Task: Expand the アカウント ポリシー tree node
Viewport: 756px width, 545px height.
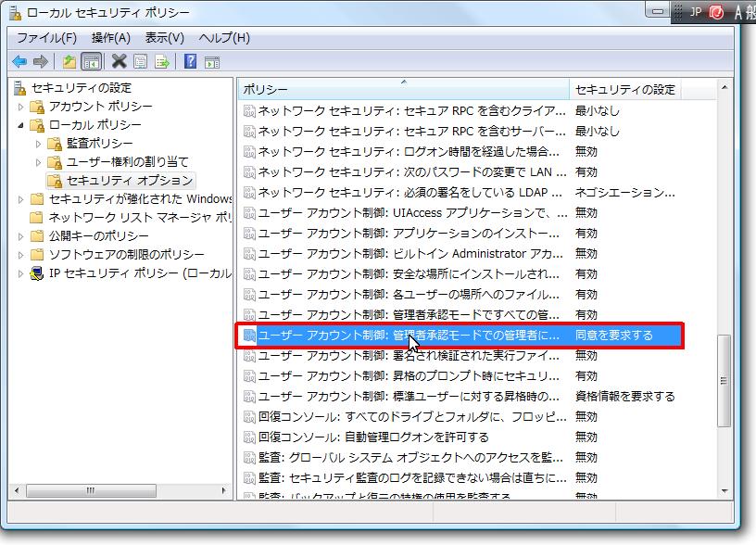Action: click(x=21, y=107)
